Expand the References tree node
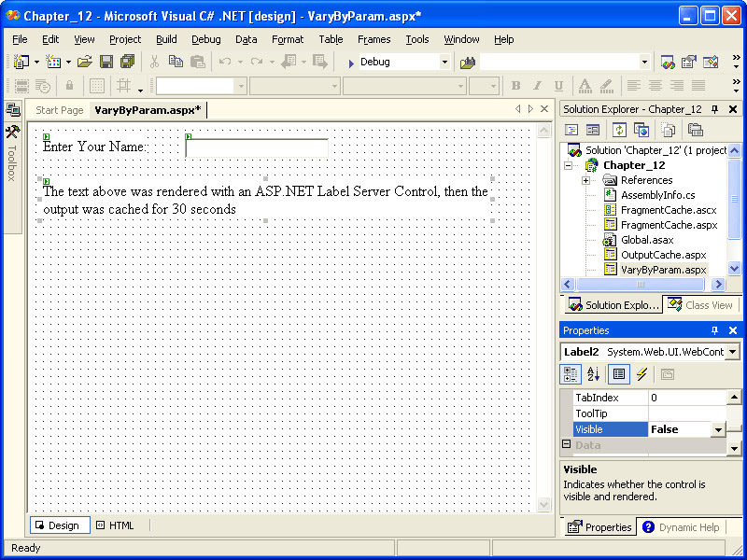 585,180
